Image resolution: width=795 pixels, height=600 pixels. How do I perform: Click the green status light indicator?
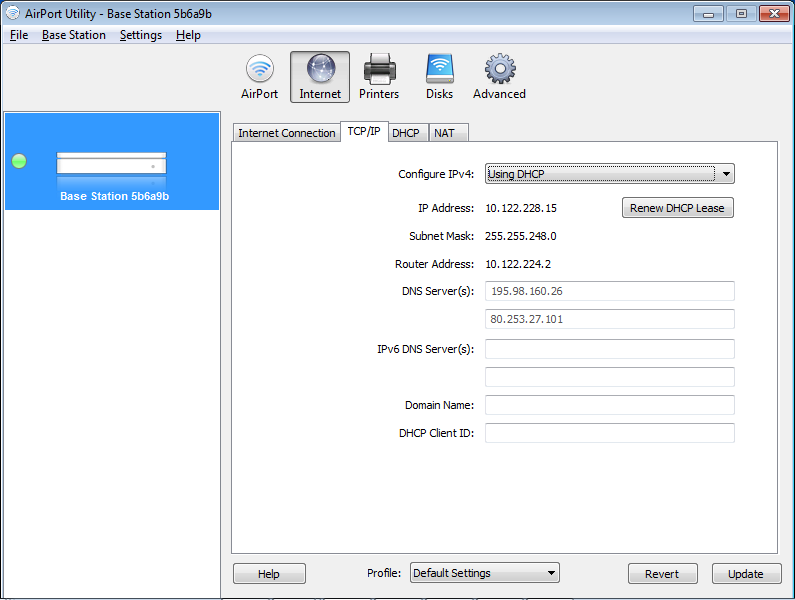[19, 161]
